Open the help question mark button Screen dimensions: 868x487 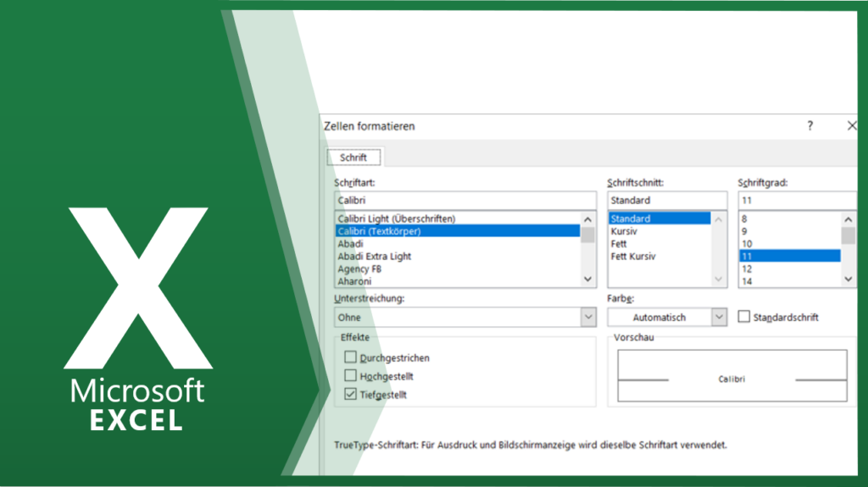(810, 125)
